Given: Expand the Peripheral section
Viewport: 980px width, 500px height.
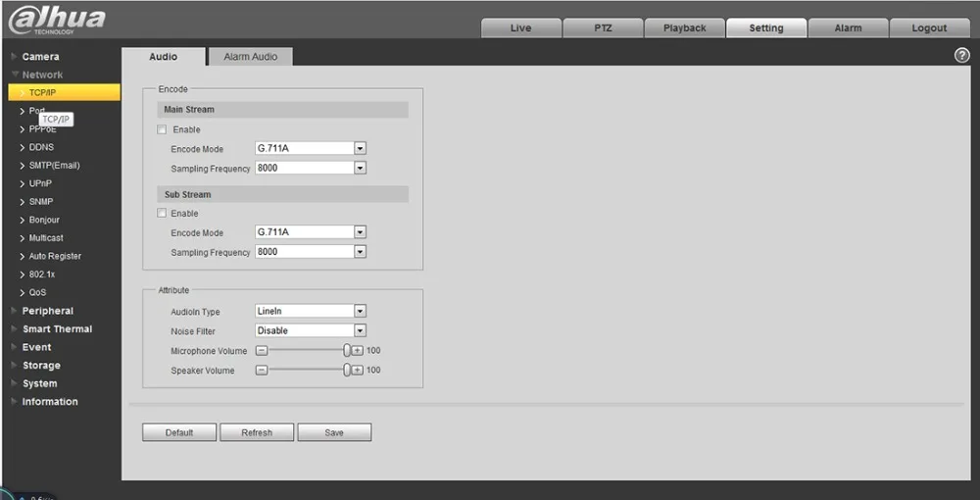Looking at the screenshot, I should (x=47, y=311).
